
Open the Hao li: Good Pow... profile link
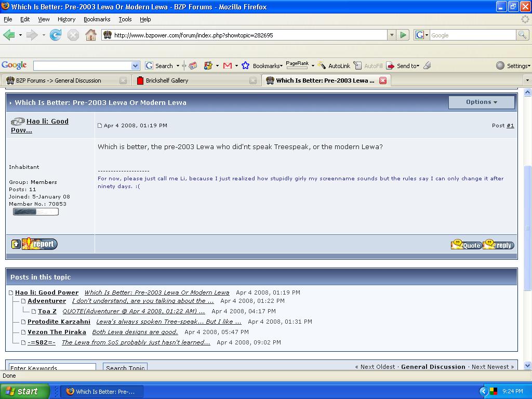39,126
